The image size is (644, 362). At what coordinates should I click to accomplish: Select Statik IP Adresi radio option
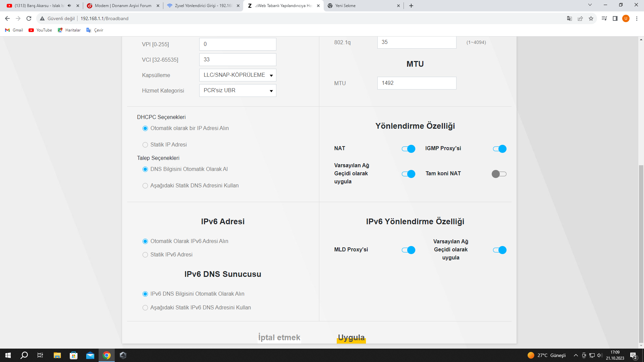click(x=145, y=145)
